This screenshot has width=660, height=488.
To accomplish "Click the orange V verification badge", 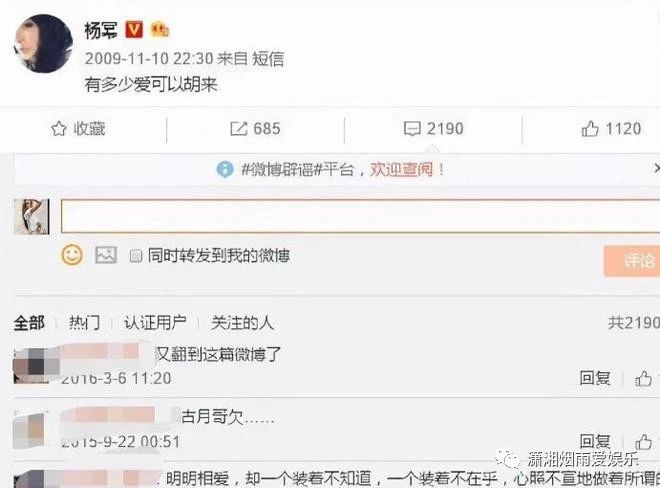I will point(134,30).
